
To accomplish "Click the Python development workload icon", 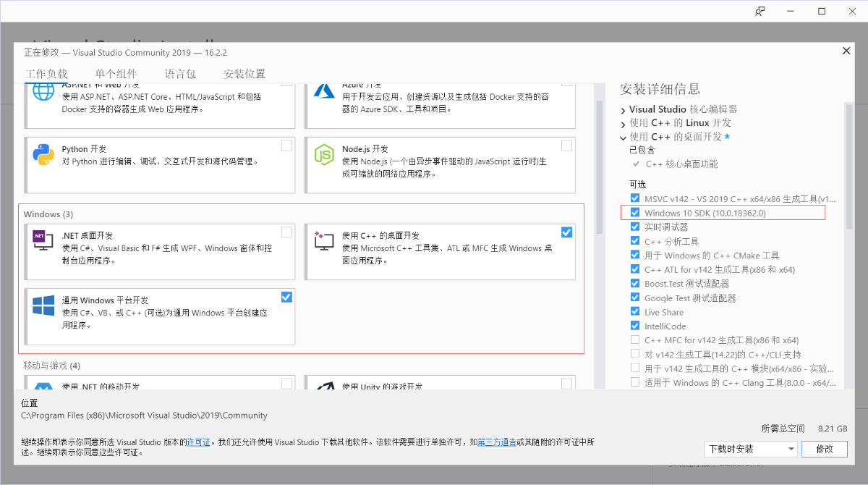I will (43, 155).
